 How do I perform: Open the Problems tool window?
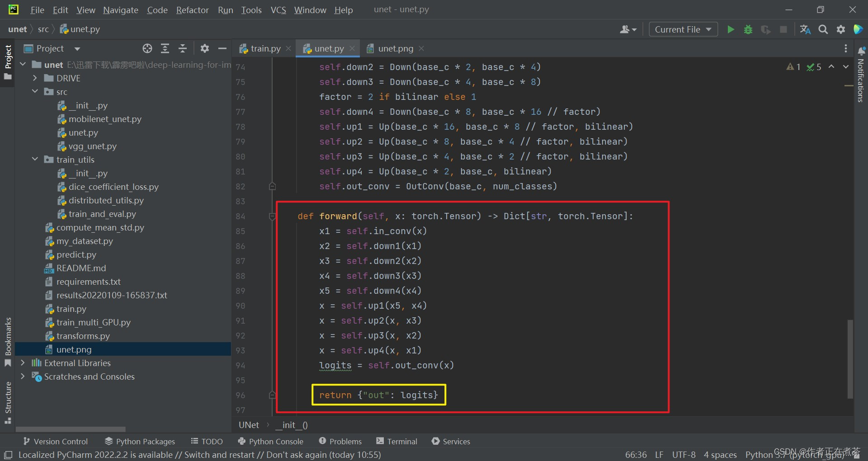340,441
